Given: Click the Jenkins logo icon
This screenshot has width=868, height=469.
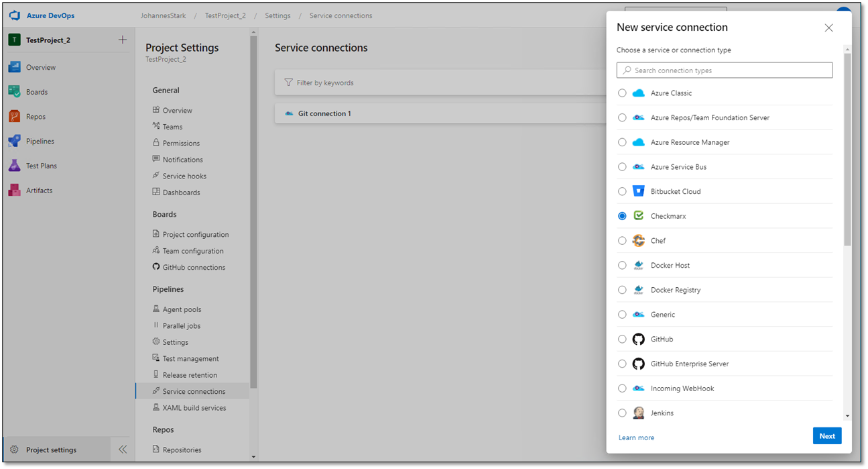Looking at the screenshot, I should [638, 413].
